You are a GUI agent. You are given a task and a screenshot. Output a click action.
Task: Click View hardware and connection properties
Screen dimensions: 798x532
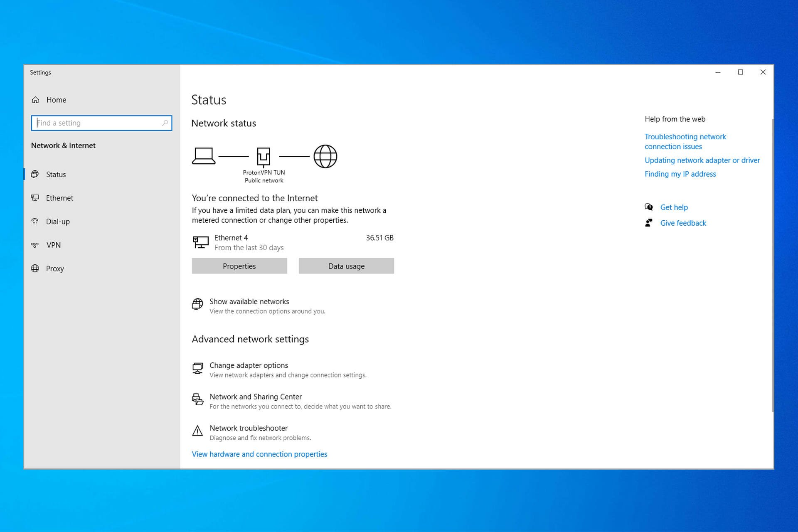pos(259,453)
